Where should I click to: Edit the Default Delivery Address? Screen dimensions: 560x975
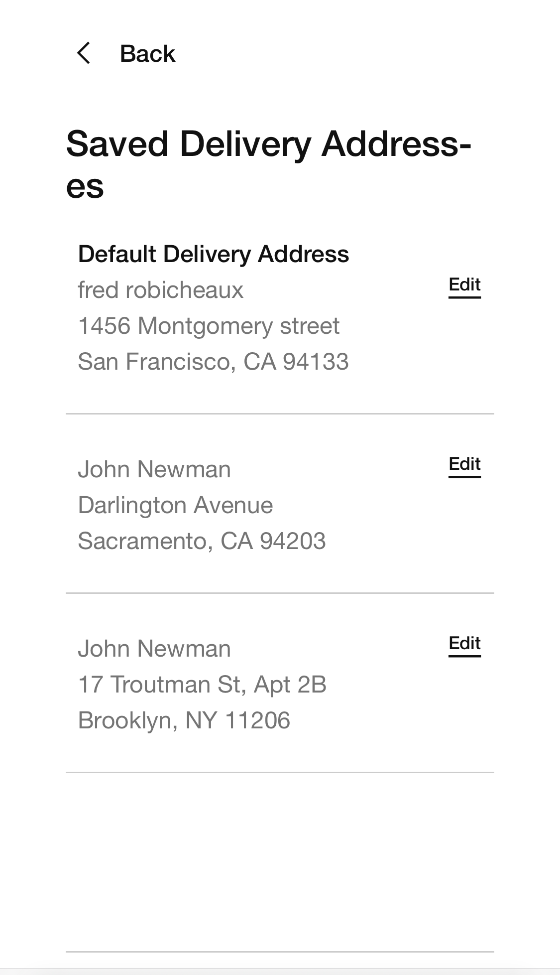(464, 284)
